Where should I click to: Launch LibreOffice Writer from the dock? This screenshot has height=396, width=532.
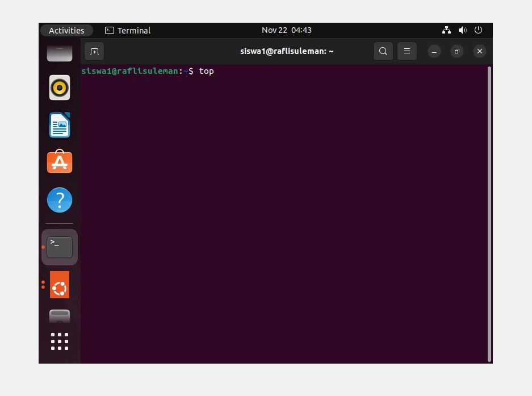click(x=60, y=125)
